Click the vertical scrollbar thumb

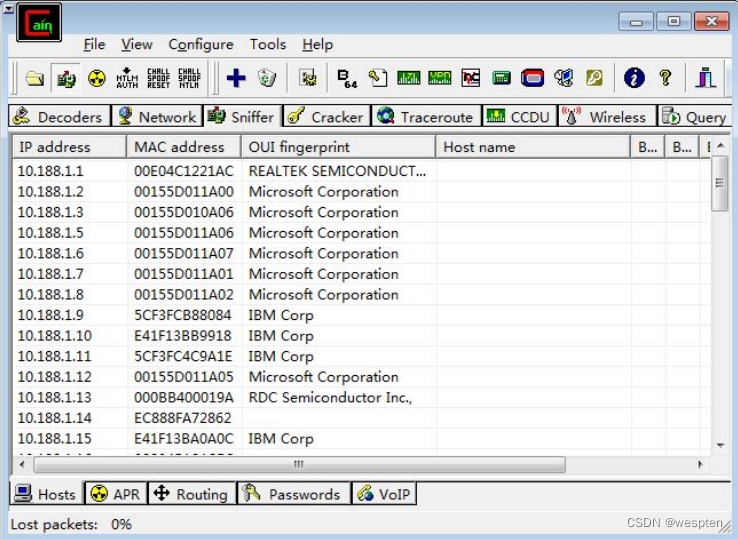coord(720,183)
